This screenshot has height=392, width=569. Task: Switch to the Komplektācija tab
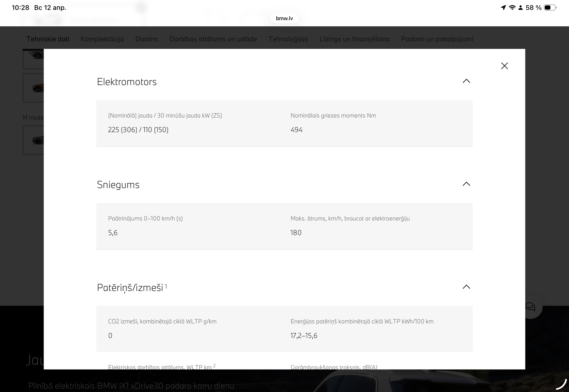tap(102, 39)
